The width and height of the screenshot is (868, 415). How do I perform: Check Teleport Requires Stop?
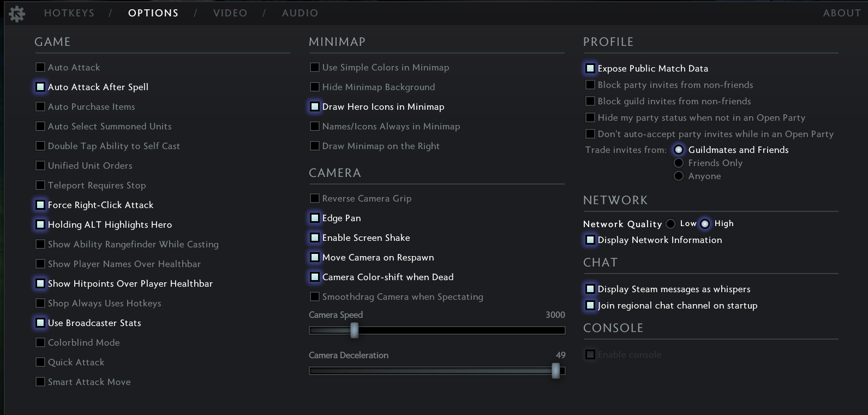(40, 185)
